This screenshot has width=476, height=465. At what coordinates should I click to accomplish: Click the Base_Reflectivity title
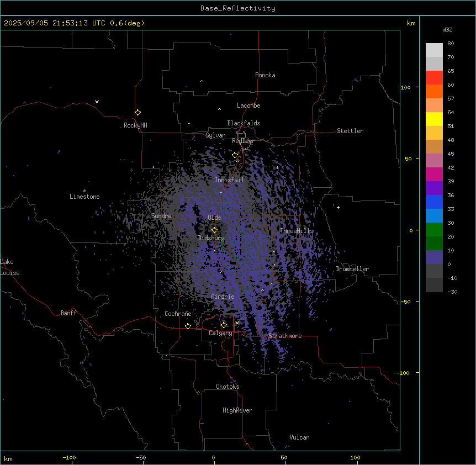click(238, 8)
